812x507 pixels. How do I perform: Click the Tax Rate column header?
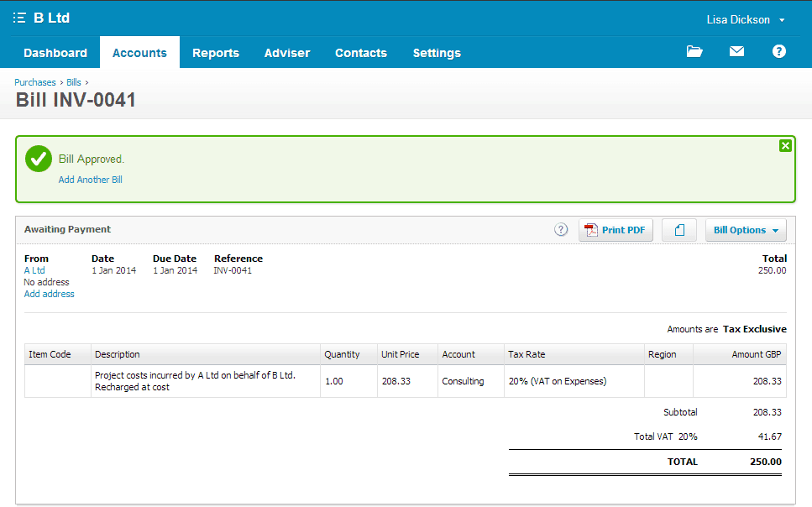pyautogui.click(x=574, y=354)
